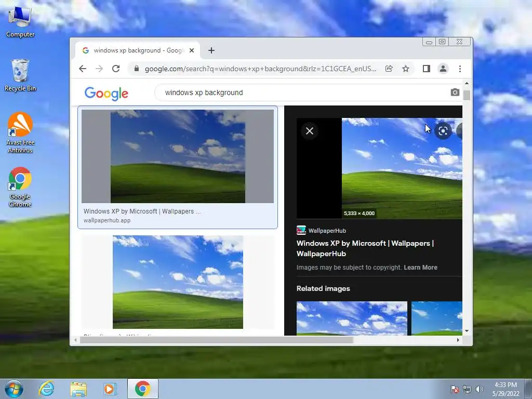This screenshot has width=532, height=399.
Task: Click the Google logo
Action: [x=106, y=94]
